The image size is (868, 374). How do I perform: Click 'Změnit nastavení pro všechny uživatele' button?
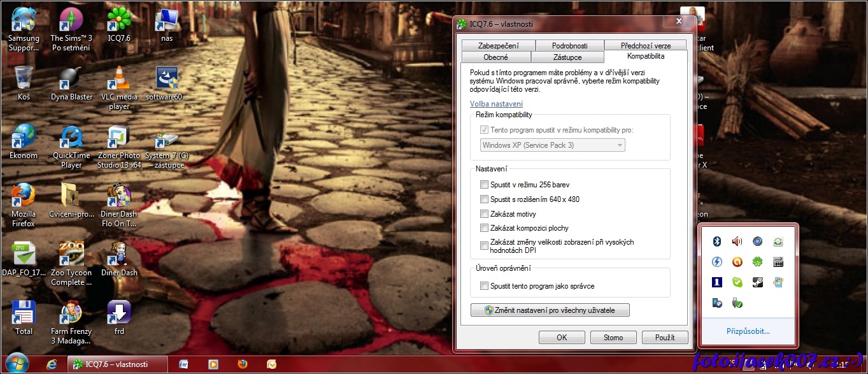pyautogui.click(x=550, y=310)
